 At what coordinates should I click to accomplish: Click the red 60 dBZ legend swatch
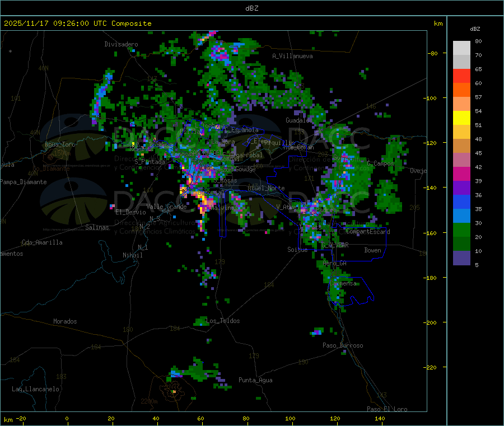point(461,76)
